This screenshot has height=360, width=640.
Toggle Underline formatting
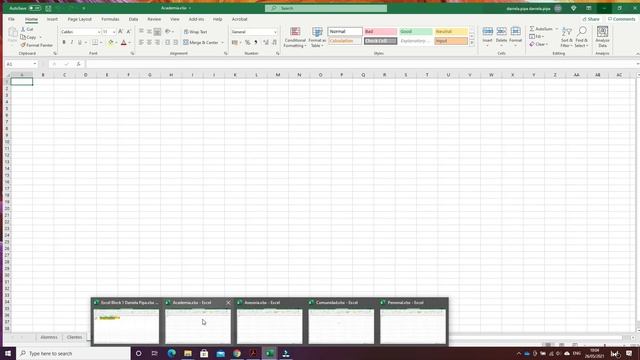point(80,42)
